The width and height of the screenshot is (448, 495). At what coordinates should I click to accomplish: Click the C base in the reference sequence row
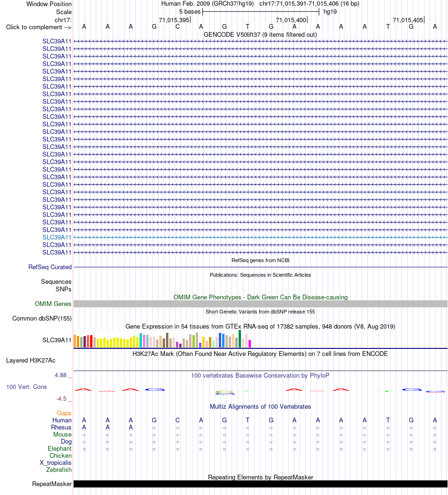[x=177, y=27]
